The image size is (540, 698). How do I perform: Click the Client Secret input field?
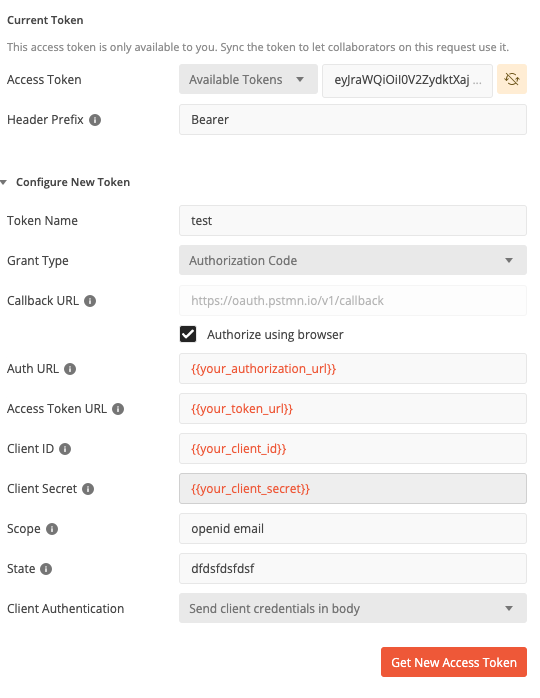coord(353,488)
